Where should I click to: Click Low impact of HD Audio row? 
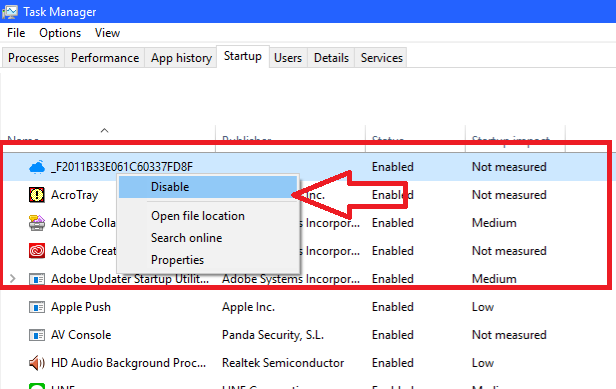tap(482, 363)
